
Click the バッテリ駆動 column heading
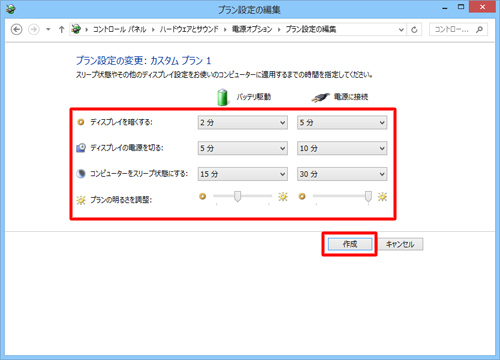[x=254, y=97]
